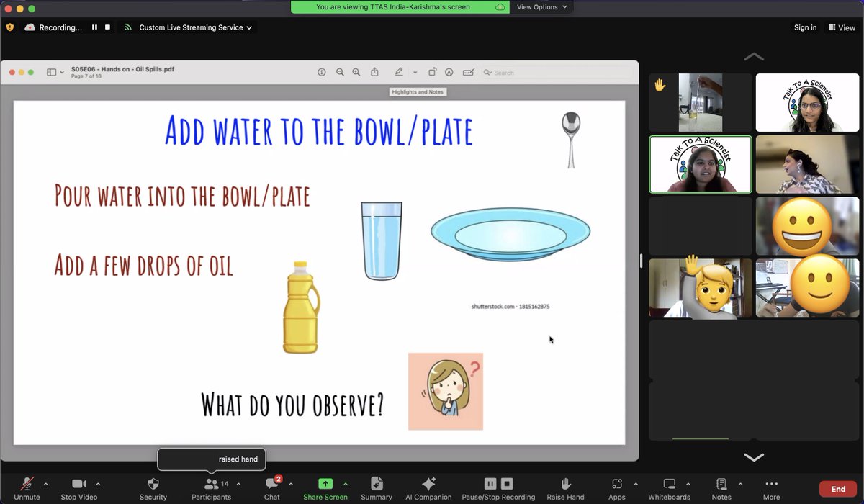
Task: Expand the Chat options caret
Action: tap(289, 484)
